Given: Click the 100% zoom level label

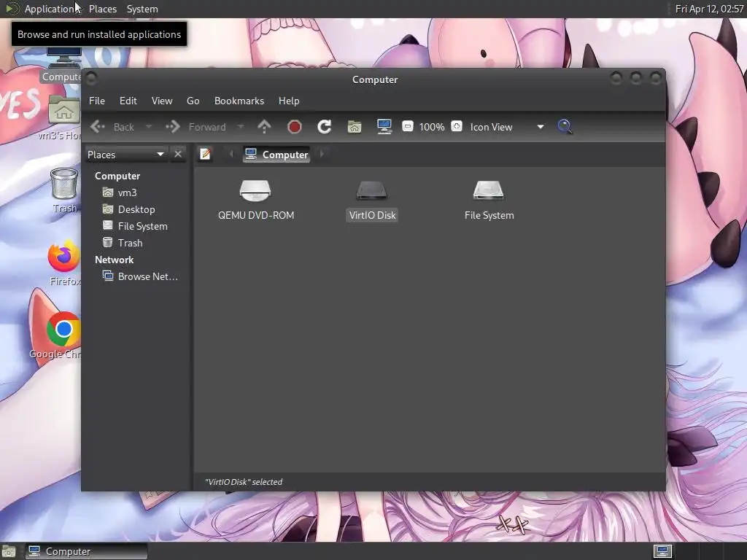Looking at the screenshot, I should tap(432, 127).
